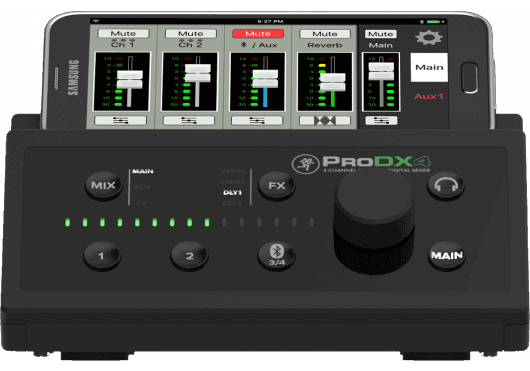The height and width of the screenshot is (371, 530).
Task: Open the Reverb effect type button
Action: (x=325, y=120)
